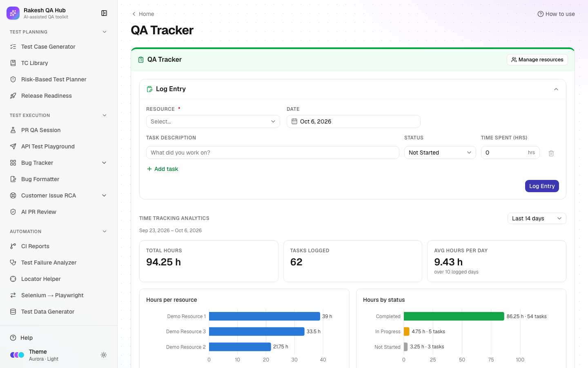Open the Status dropdown
Screen dimensions: 588x368
click(x=440, y=153)
